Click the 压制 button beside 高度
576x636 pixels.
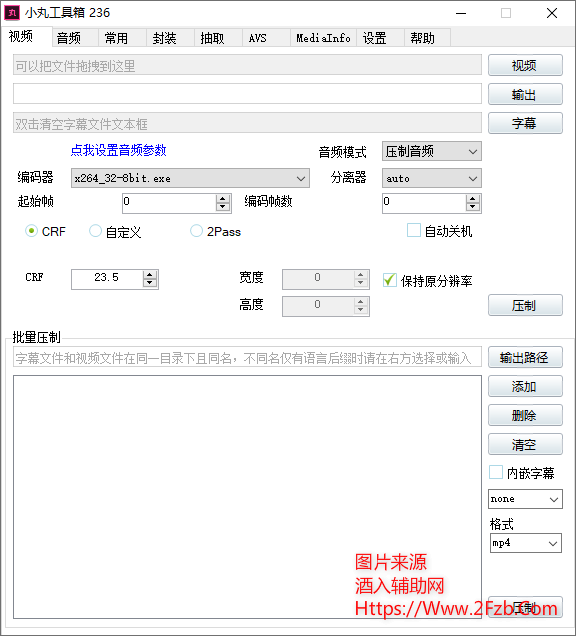pyautogui.click(x=525, y=305)
